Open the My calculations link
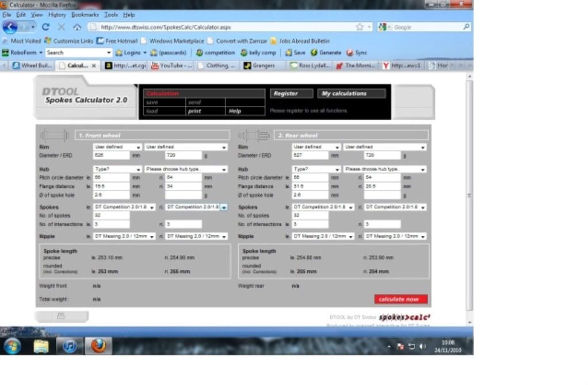The width and height of the screenshot is (588, 385). point(351,94)
